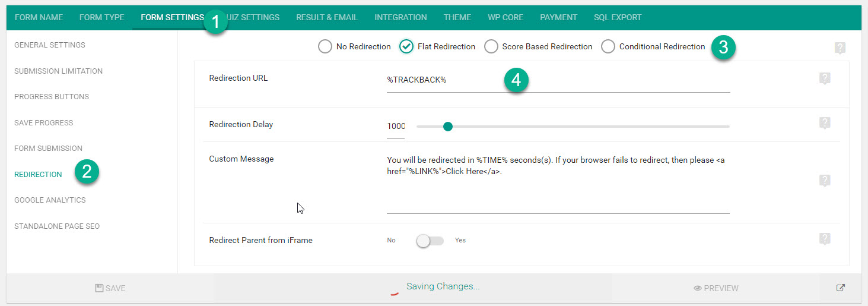
Task: Open PROGRESS BUTTONS in sidebar
Action: point(52,97)
